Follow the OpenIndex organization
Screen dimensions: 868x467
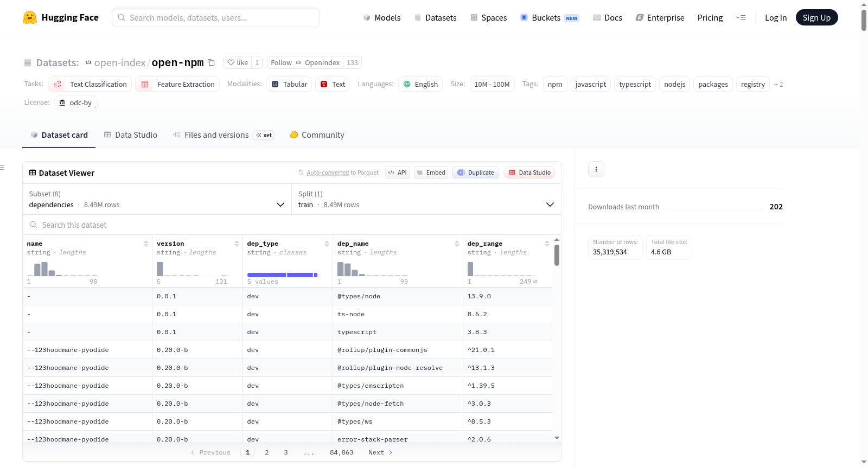[x=305, y=62]
